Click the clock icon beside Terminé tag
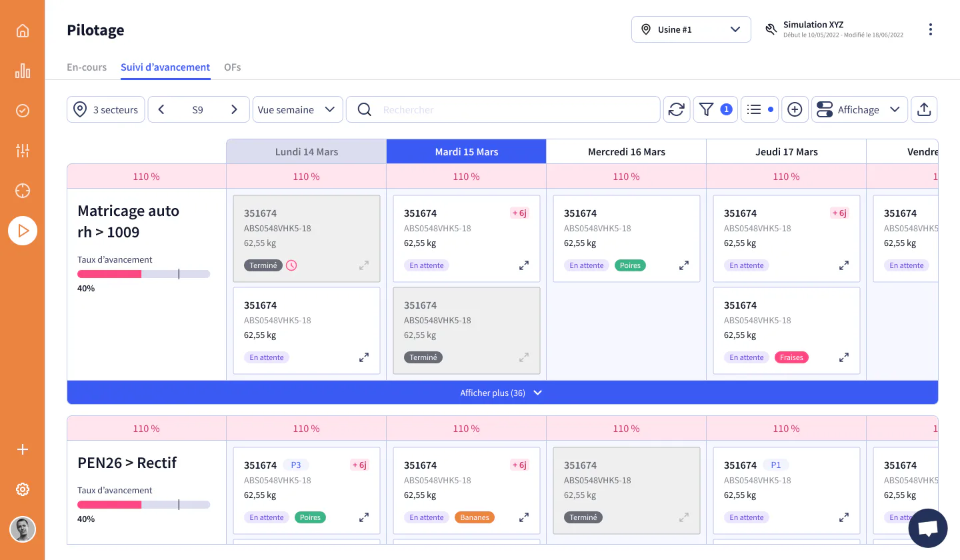 [x=291, y=265]
